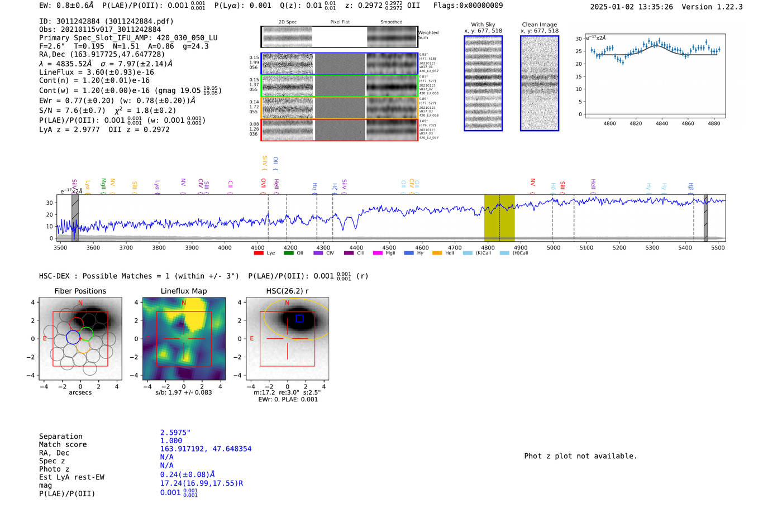This screenshot has width=782, height=532.
Task: Click 'Phot z plot not available.' text
Action: point(580,456)
